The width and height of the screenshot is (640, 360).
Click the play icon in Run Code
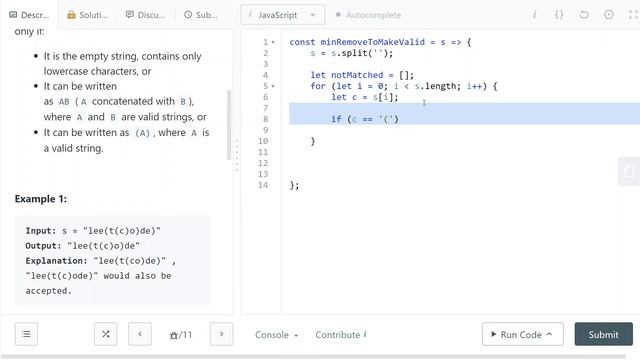(x=493, y=334)
